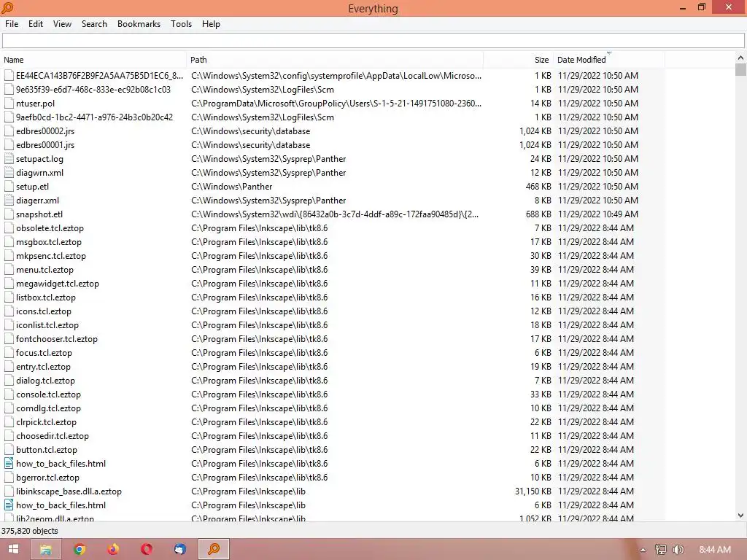Image resolution: width=747 pixels, height=560 pixels.
Task: Click the 31,150 KB size cell
Action: [x=533, y=491]
